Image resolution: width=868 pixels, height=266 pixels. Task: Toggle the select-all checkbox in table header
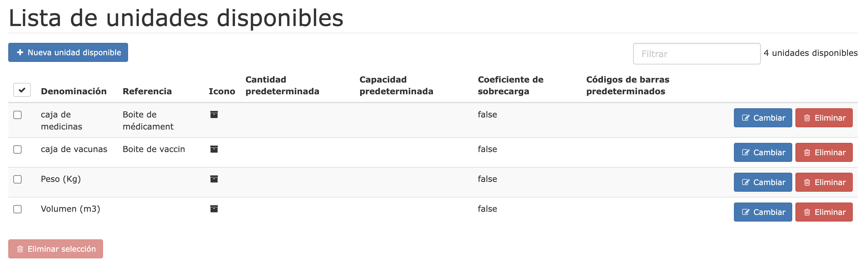[x=22, y=90]
